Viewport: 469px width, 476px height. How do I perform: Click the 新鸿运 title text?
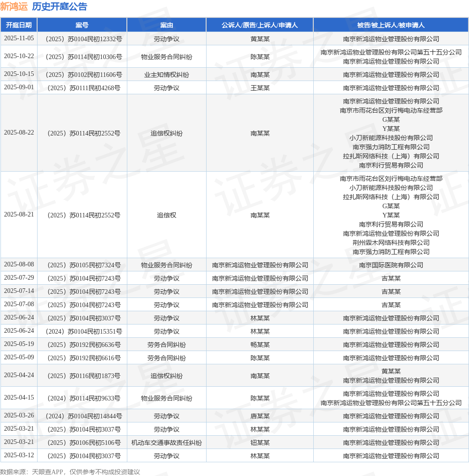[14, 6]
